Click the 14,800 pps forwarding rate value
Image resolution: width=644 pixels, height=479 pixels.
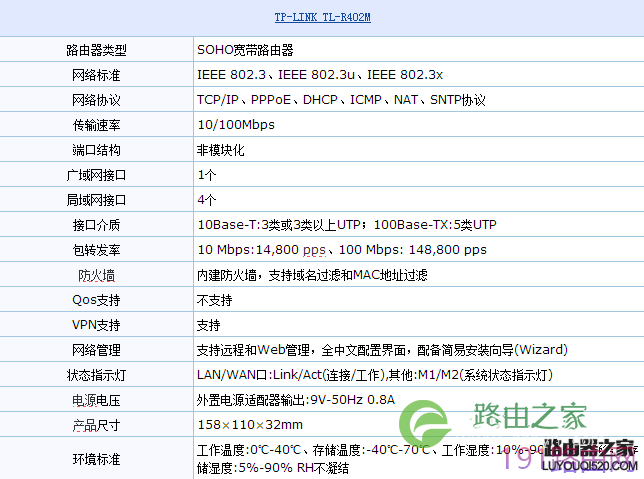click(342, 250)
